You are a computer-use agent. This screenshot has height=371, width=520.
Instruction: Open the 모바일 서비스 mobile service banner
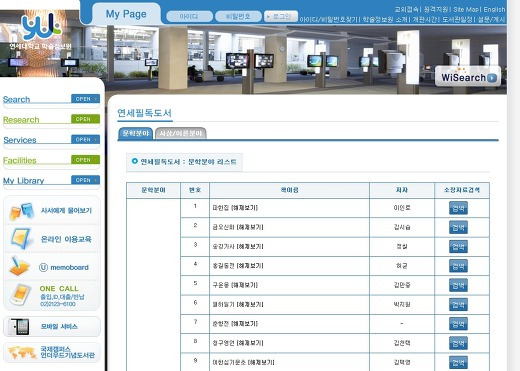point(52,327)
